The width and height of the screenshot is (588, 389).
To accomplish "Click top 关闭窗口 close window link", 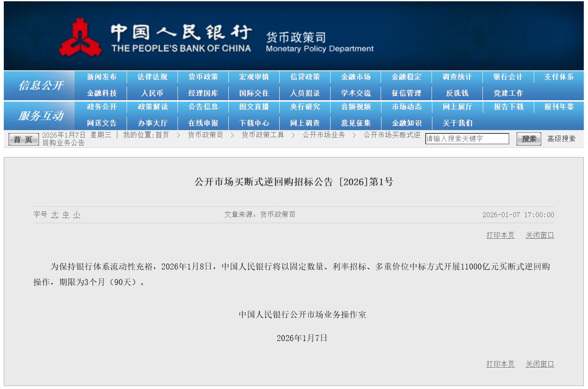I will point(540,235).
